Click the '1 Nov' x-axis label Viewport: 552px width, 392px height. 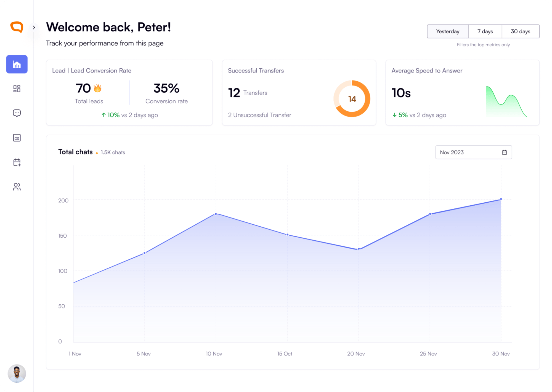click(75, 354)
